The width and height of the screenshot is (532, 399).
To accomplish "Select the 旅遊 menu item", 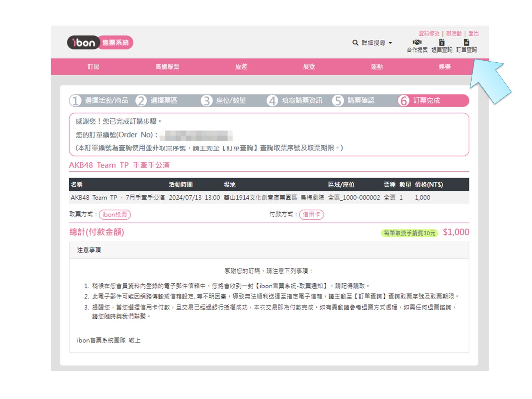I will (241, 67).
